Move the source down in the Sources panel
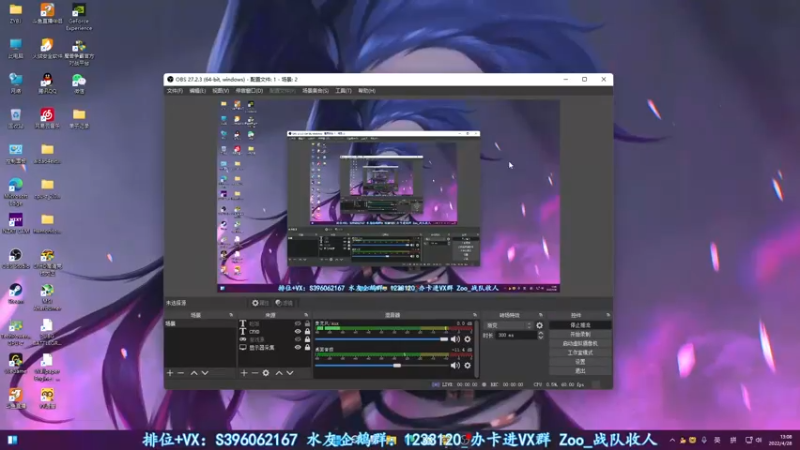Viewport: 800px width, 450px height. [290, 373]
